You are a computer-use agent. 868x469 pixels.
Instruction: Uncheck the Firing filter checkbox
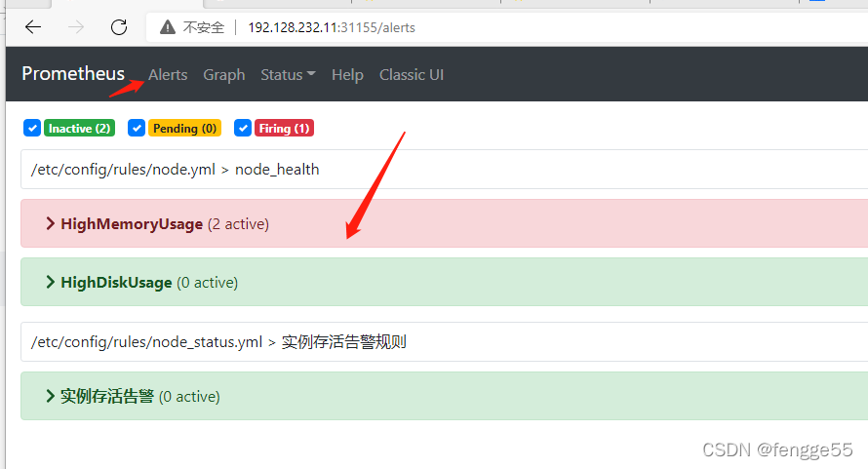tap(243, 128)
